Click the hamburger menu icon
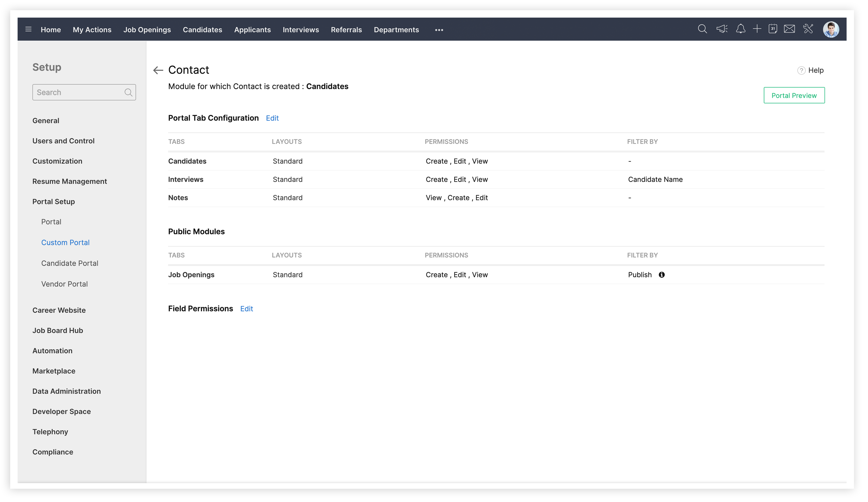 tap(29, 29)
